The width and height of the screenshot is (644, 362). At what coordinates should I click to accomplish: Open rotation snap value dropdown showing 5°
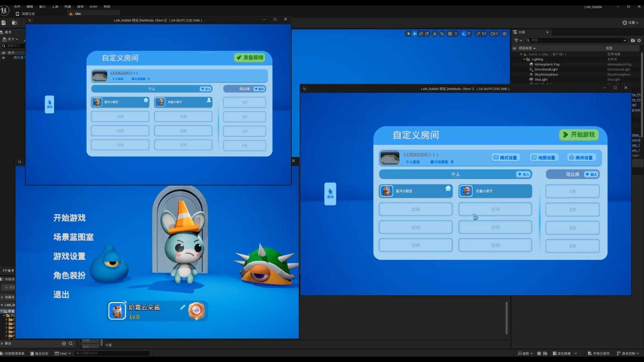pyautogui.click(x=469, y=34)
